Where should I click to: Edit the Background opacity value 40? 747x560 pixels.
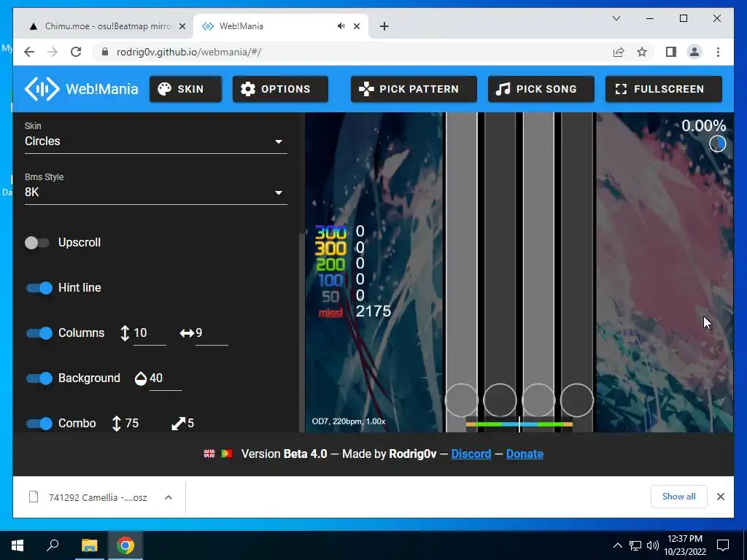click(166, 378)
